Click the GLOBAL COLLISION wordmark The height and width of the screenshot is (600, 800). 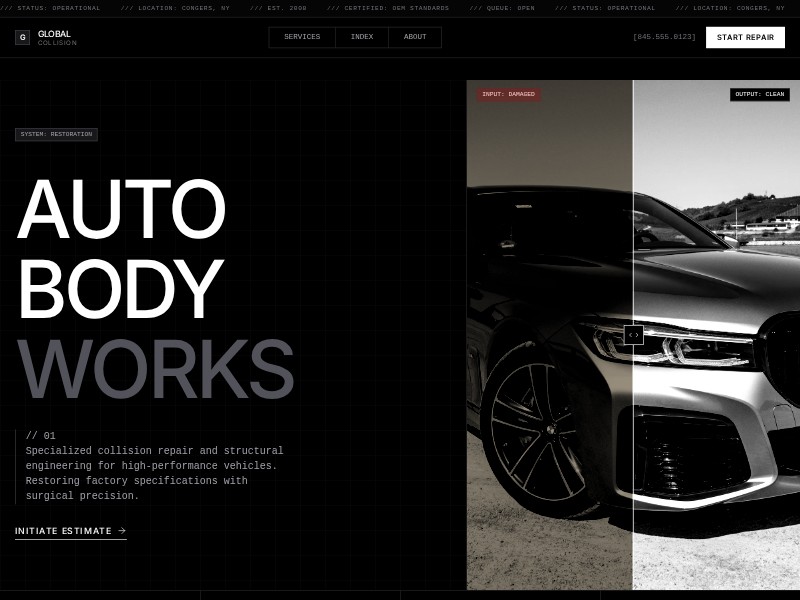tap(56, 37)
